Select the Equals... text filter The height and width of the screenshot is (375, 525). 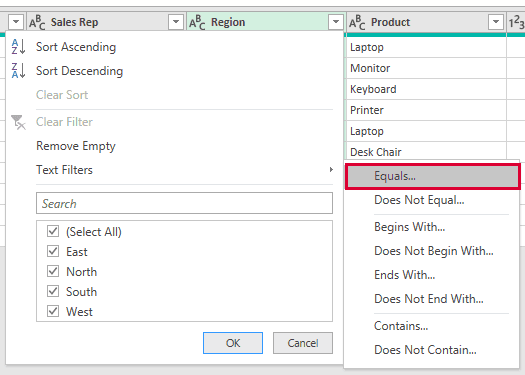(x=433, y=176)
